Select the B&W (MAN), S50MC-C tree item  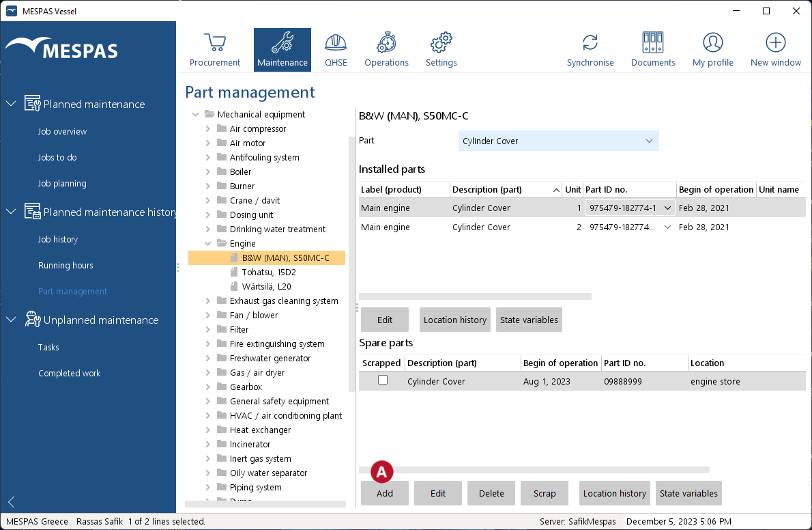click(267, 257)
